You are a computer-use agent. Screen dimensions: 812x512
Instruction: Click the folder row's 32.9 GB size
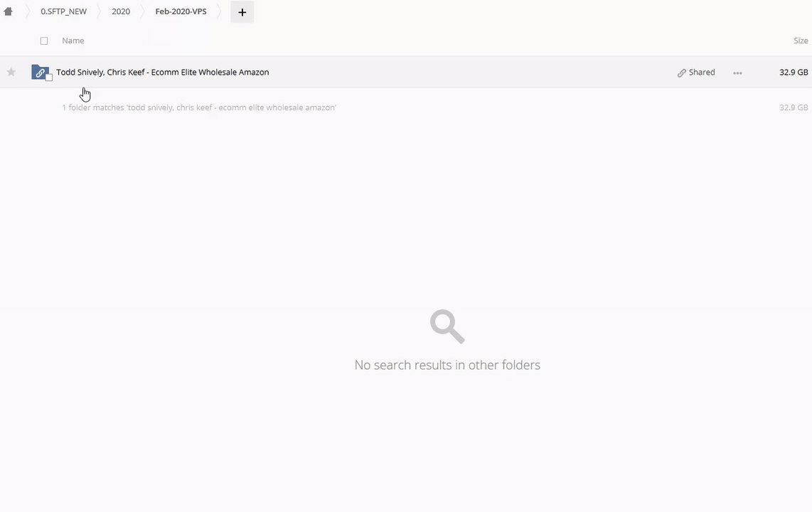point(793,72)
